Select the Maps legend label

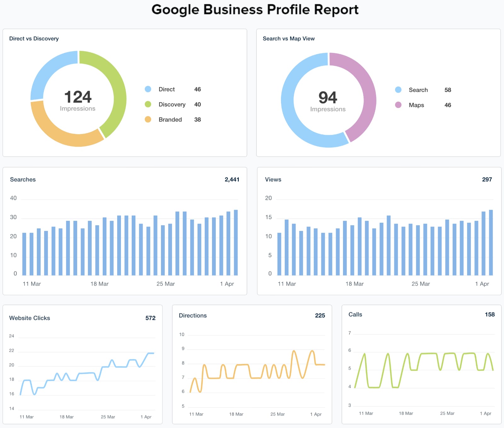coord(416,105)
